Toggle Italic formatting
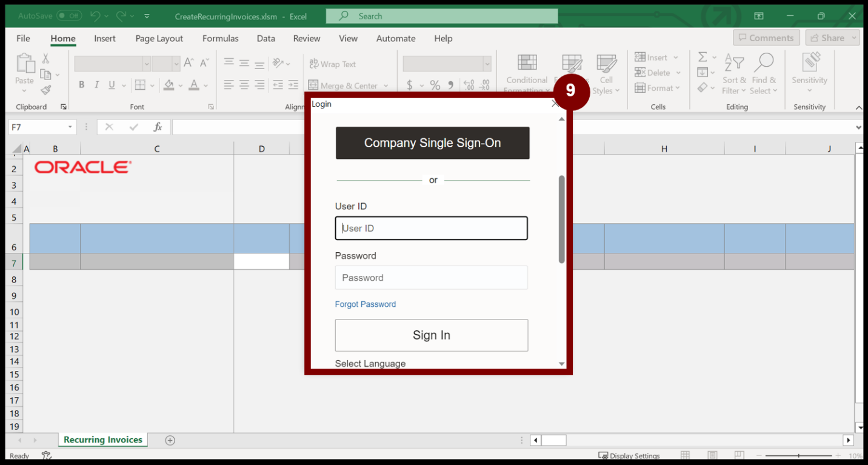Image resolution: width=868 pixels, height=465 pixels. (96, 85)
